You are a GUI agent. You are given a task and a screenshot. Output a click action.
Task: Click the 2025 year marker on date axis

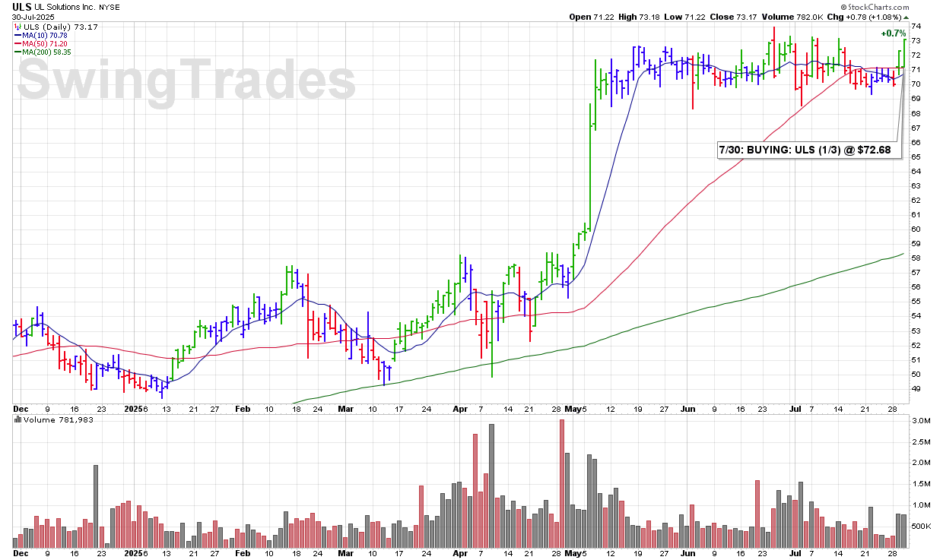134,409
